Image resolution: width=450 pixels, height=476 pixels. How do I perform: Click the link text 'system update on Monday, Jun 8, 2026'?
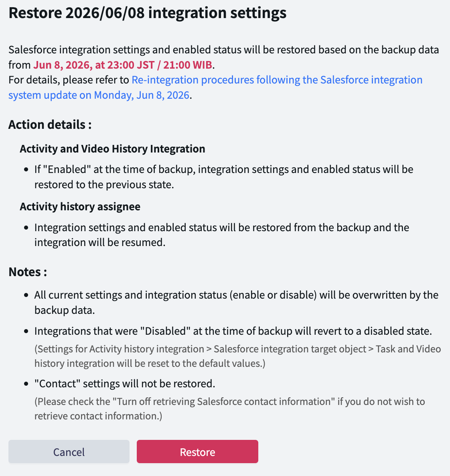(99, 95)
